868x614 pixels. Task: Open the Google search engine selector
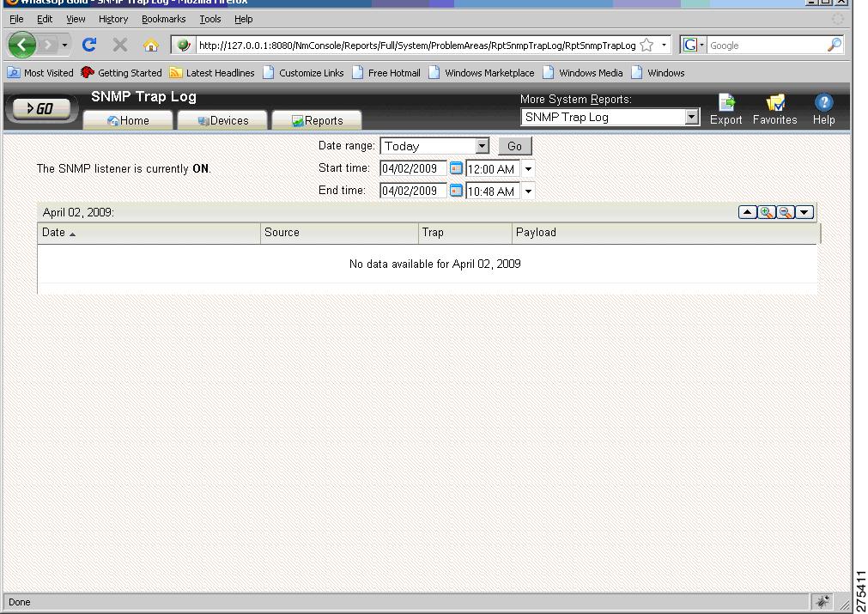point(693,46)
